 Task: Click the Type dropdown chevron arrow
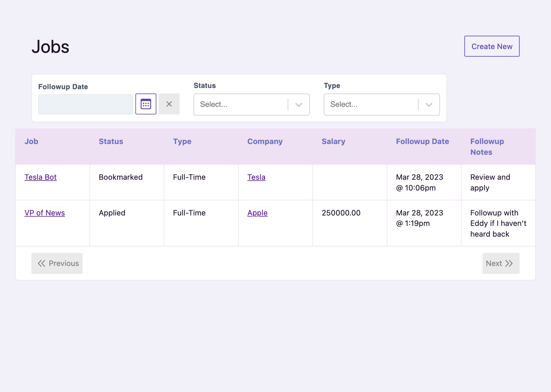[x=429, y=105]
